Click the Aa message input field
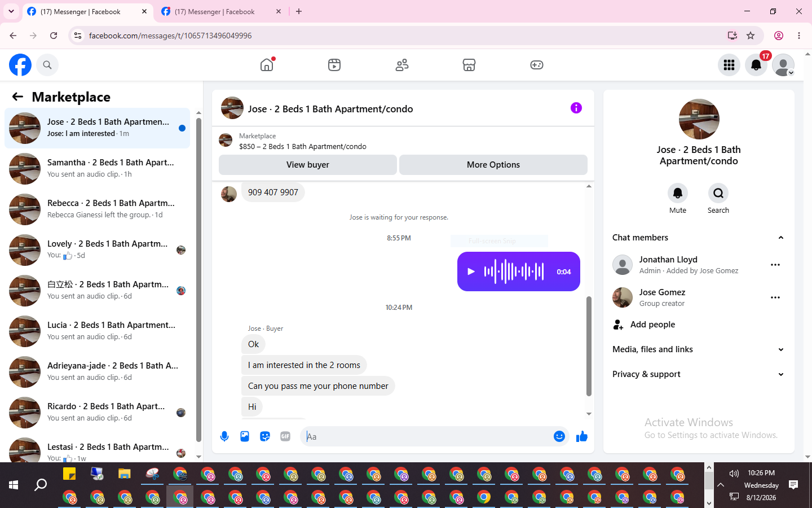Image resolution: width=812 pixels, height=508 pixels. (426, 436)
